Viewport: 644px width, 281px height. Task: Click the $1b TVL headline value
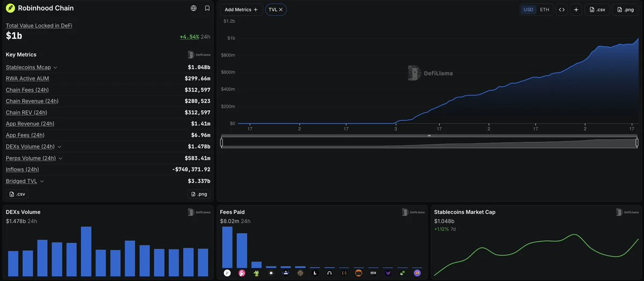point(13,36)
